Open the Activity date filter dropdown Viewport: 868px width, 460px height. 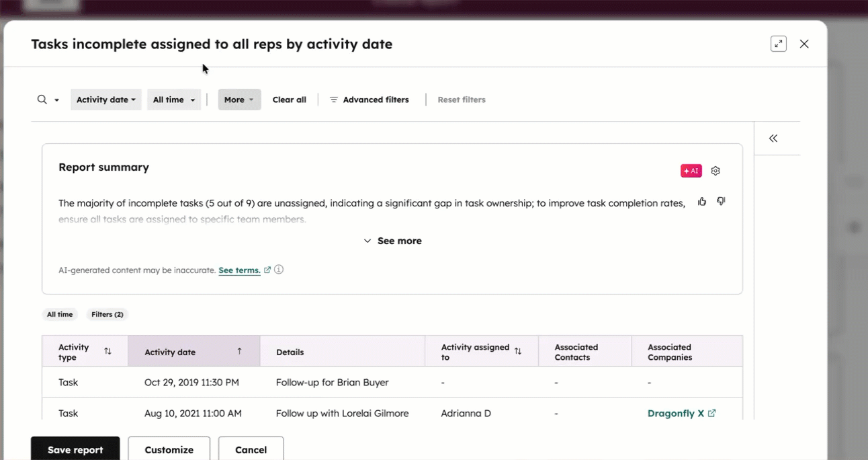105,99
